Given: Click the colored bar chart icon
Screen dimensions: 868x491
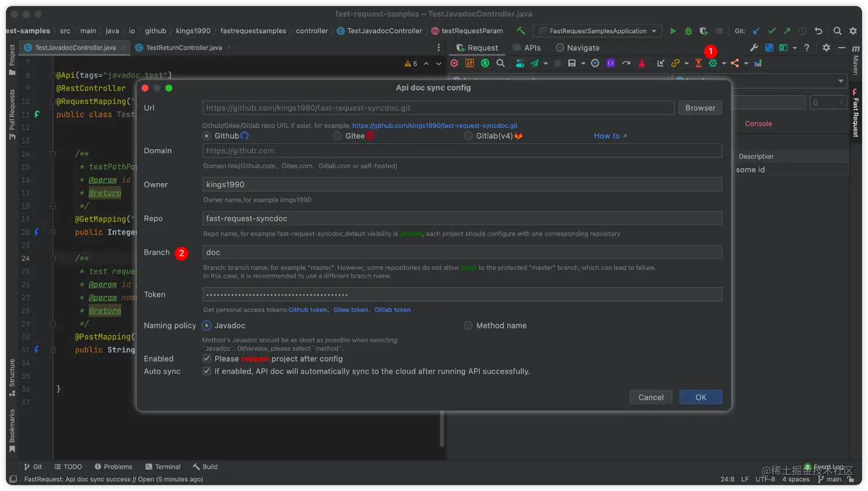Looking at the screenshot, I should (758, 63).
